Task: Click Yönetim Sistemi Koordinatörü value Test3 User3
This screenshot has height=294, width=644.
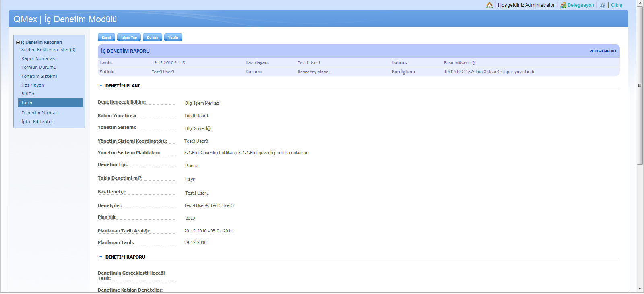Action: tap(196, 141)
